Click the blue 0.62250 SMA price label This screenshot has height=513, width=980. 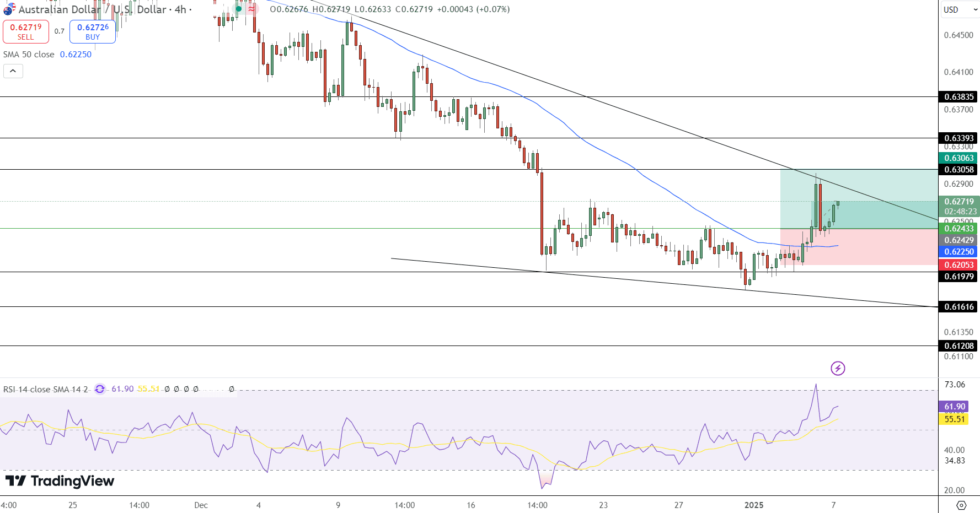point(958,252)
